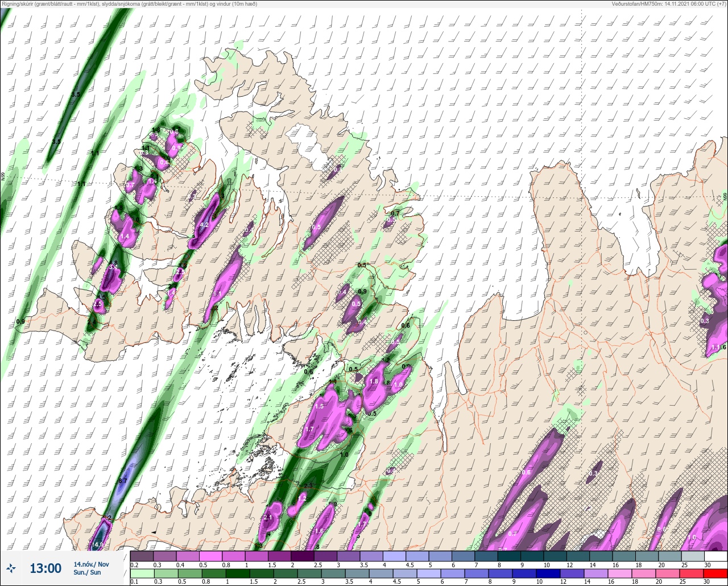728x586 pixels.
Task: Click the 2.4 rainfall value label
Action: coord(92,321)
